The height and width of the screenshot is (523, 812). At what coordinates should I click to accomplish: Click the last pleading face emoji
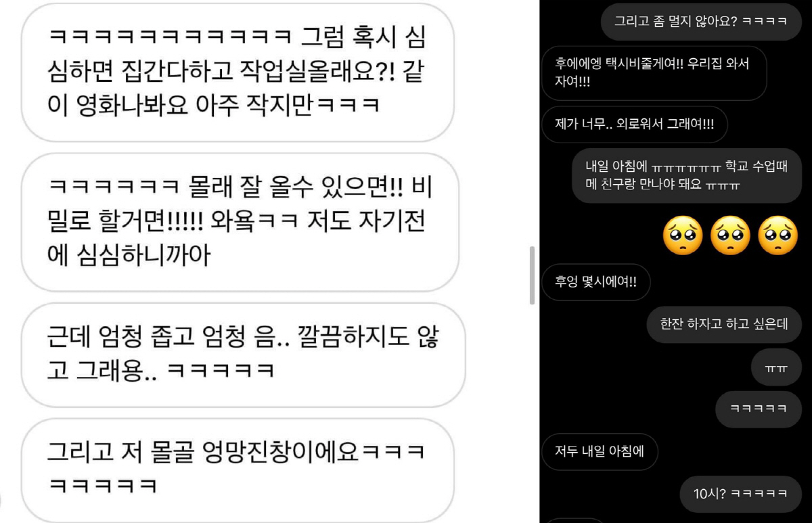click(x=778, y=235)
